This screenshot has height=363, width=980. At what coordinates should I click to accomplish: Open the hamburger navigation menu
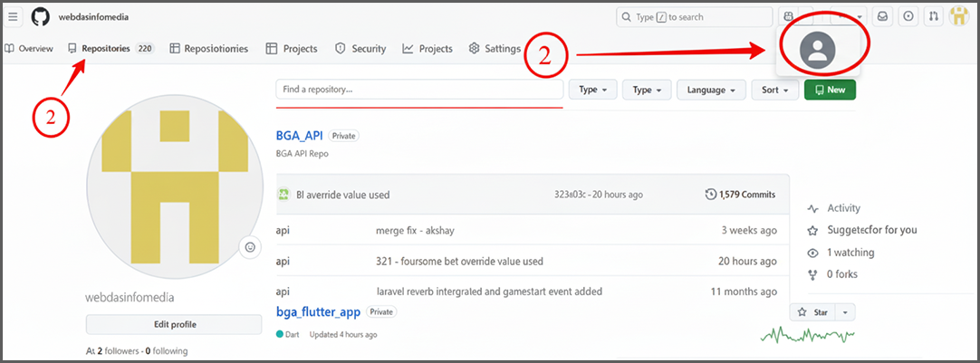pos(13,17)
